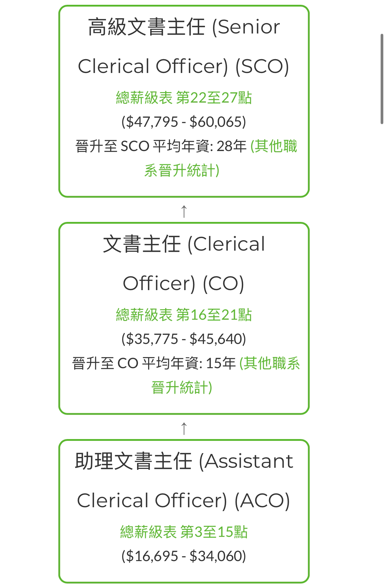Click the up arrow between ACO and CO
The image size is (386, 588).
184,428
